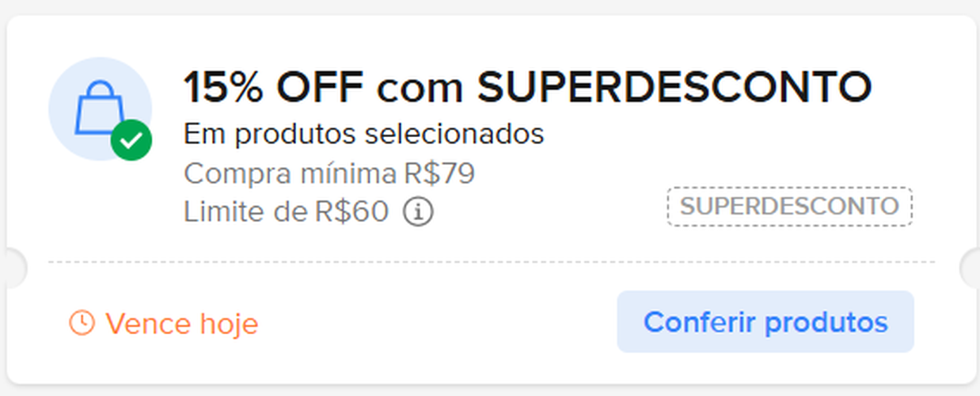Click the R$60 limit amount
Viewport: 980px width, 396px height.
(x=354, y=211)
